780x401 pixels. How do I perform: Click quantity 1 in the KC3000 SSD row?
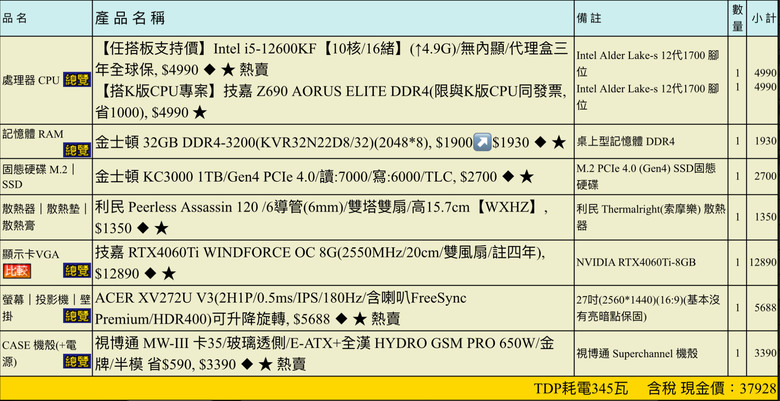point(738,177)
